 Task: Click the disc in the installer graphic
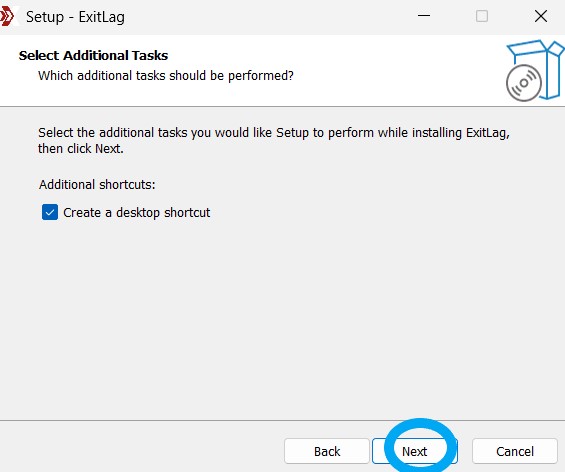[524, 83]
